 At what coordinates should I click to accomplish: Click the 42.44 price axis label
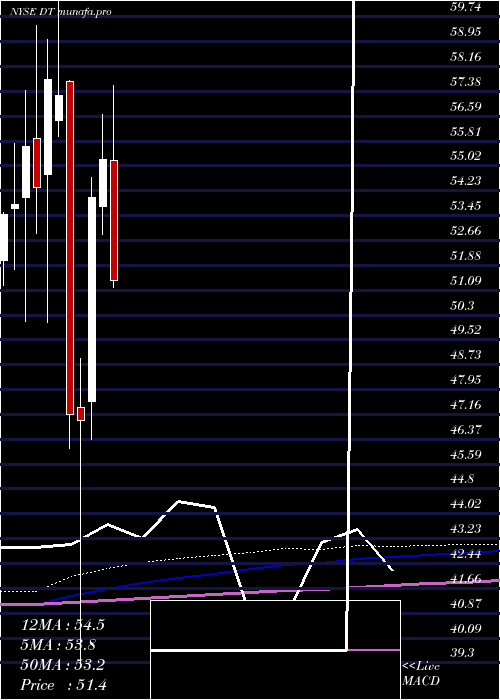tap(468, 554)
